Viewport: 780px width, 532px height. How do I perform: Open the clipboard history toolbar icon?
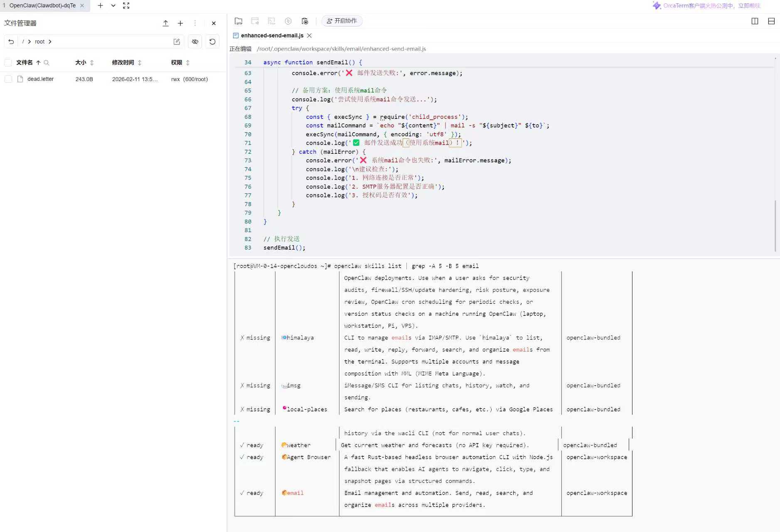(x=305, y=21)
